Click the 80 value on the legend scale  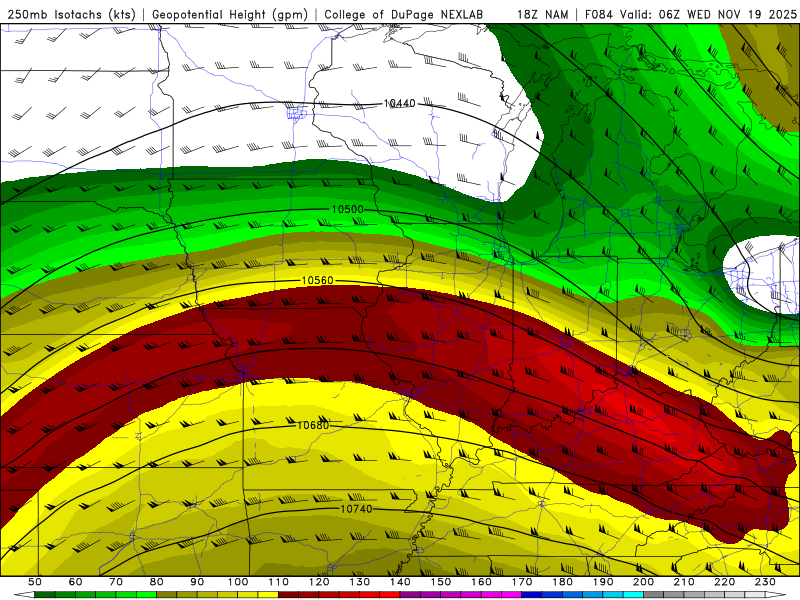tap(157, 582)
